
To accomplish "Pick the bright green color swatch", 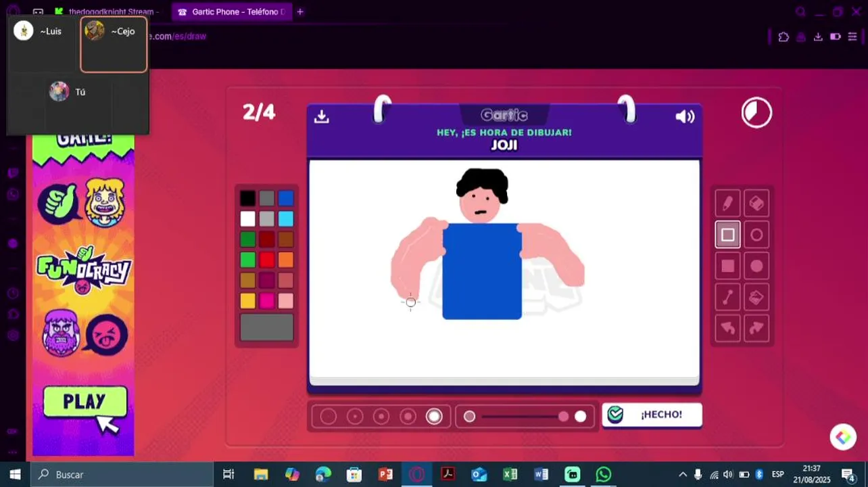I will point(248,260).
